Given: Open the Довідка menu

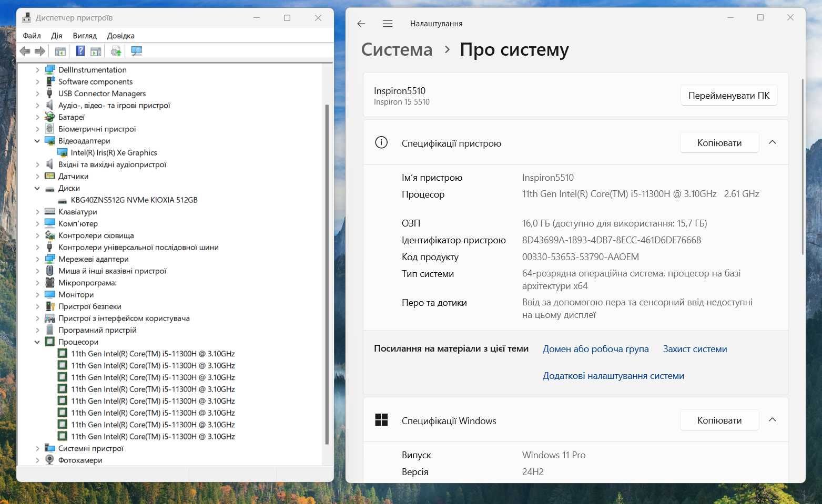Looking at the screenshot, I should tap(120, 36).
